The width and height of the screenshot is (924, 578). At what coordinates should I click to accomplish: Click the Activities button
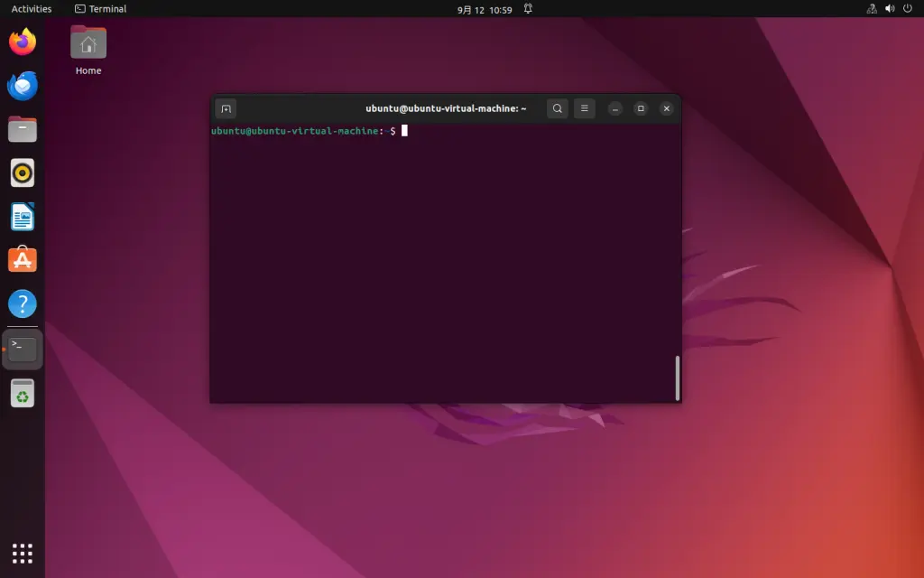point(32,9)
